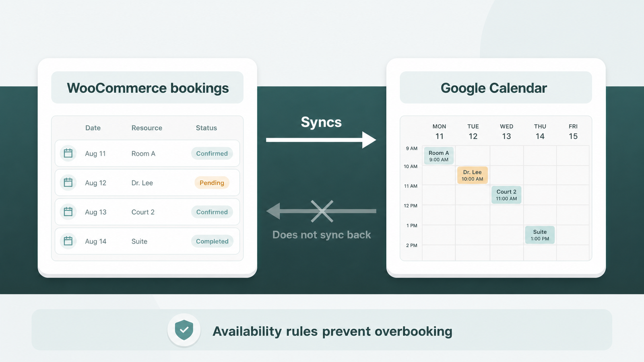The image size is (644, 362).
Task: Select the FRI 15 day header
Action: coord(573,132)
